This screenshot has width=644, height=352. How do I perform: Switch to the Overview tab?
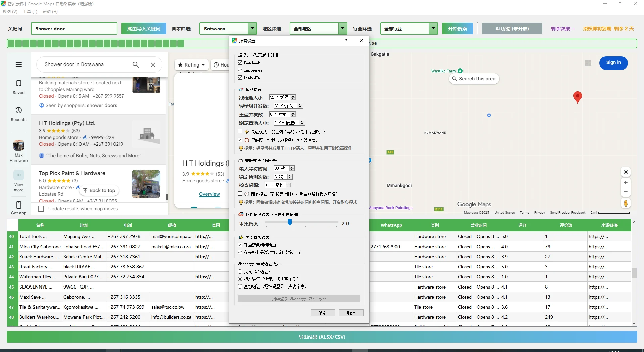point(209,194)
